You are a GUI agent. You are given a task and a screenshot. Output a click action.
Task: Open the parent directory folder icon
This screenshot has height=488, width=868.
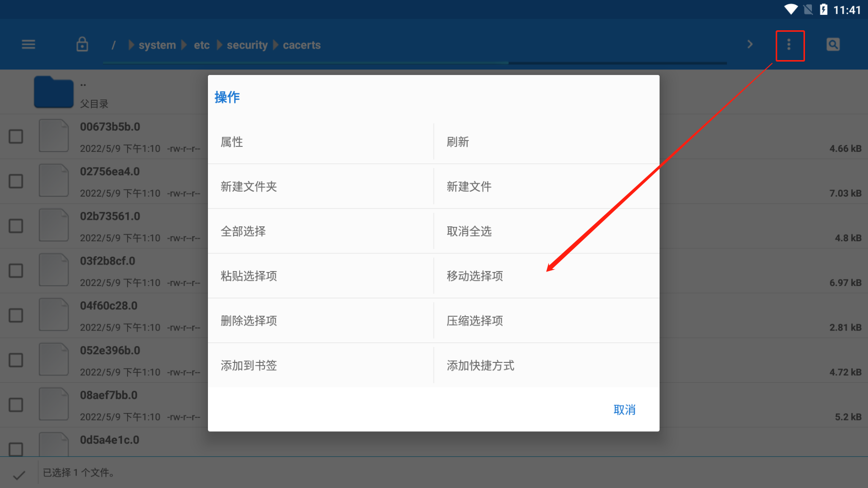point(54,92)
